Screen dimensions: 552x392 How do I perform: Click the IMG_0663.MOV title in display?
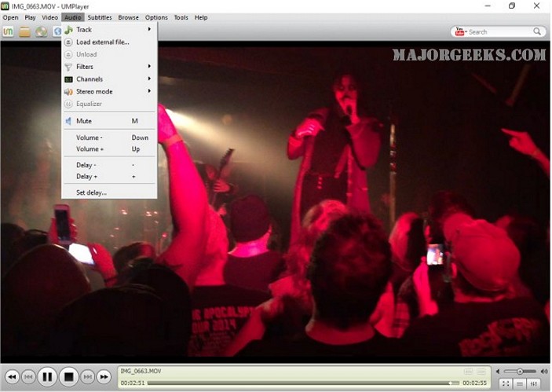point(141,372)
